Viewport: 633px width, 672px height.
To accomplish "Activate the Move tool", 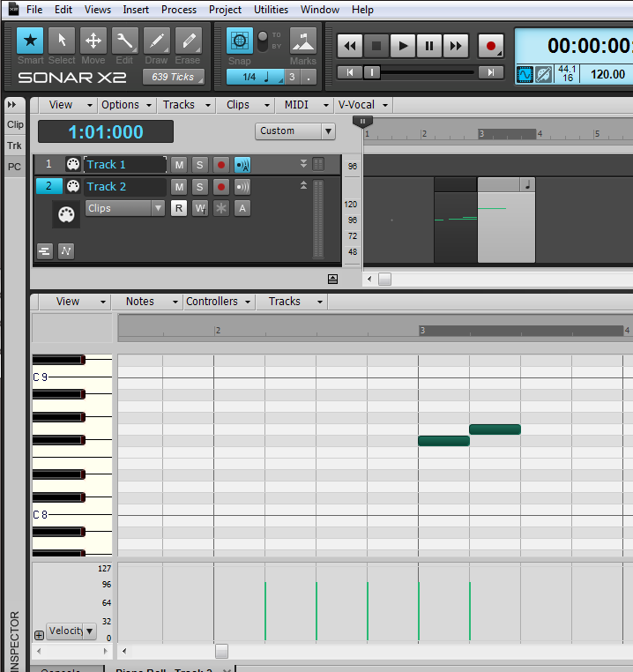I will 93,41.
